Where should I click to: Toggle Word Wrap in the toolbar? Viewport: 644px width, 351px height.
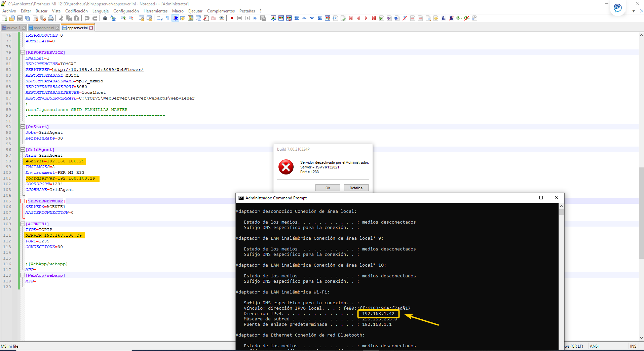tap(160, 18)
